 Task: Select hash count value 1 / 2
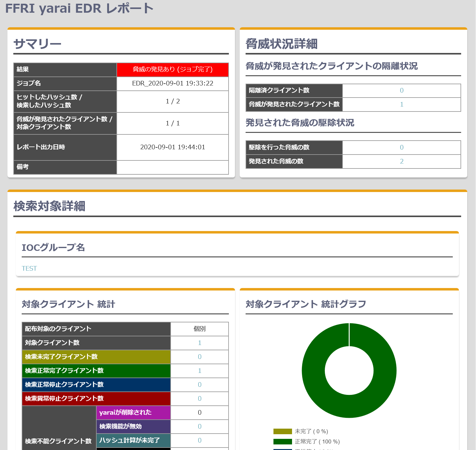tap(172, 102)
